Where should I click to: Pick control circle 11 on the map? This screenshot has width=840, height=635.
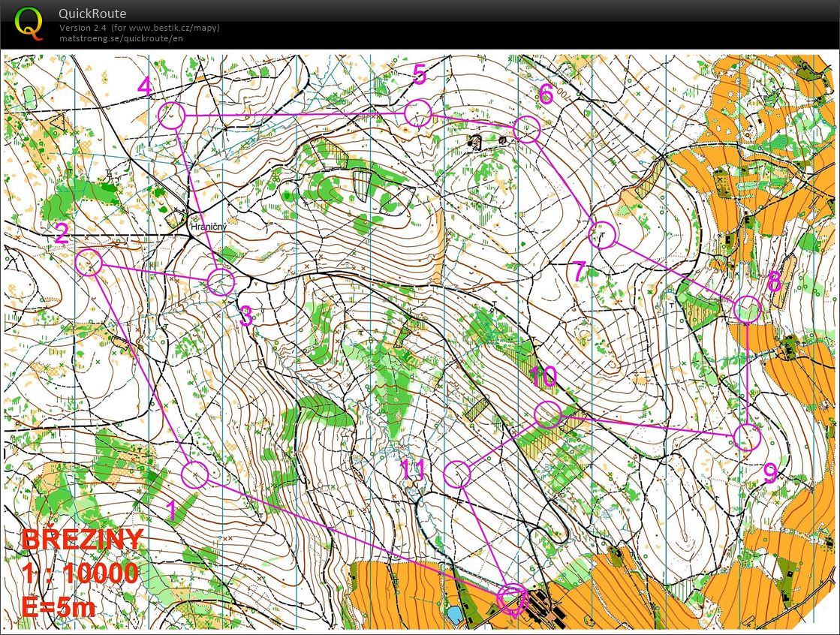click(x=457, y=474)
